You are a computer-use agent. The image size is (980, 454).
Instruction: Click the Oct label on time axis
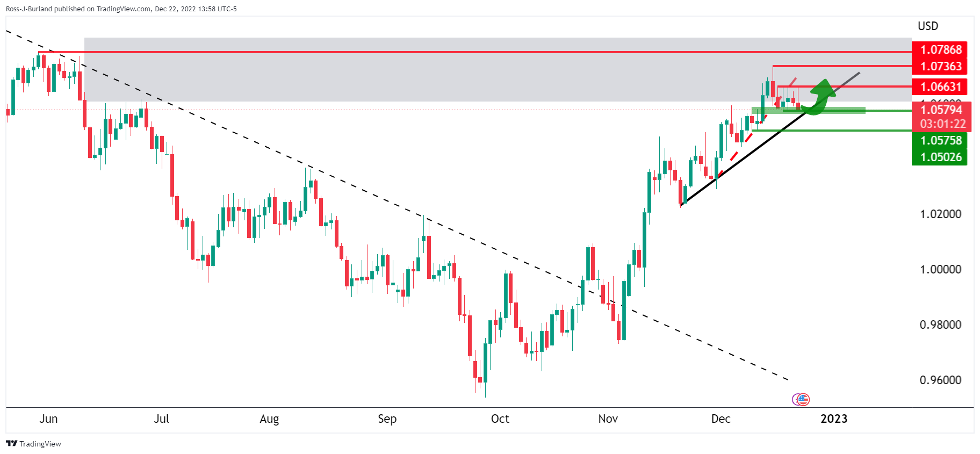pyautogui.click(x=500, y=419)
